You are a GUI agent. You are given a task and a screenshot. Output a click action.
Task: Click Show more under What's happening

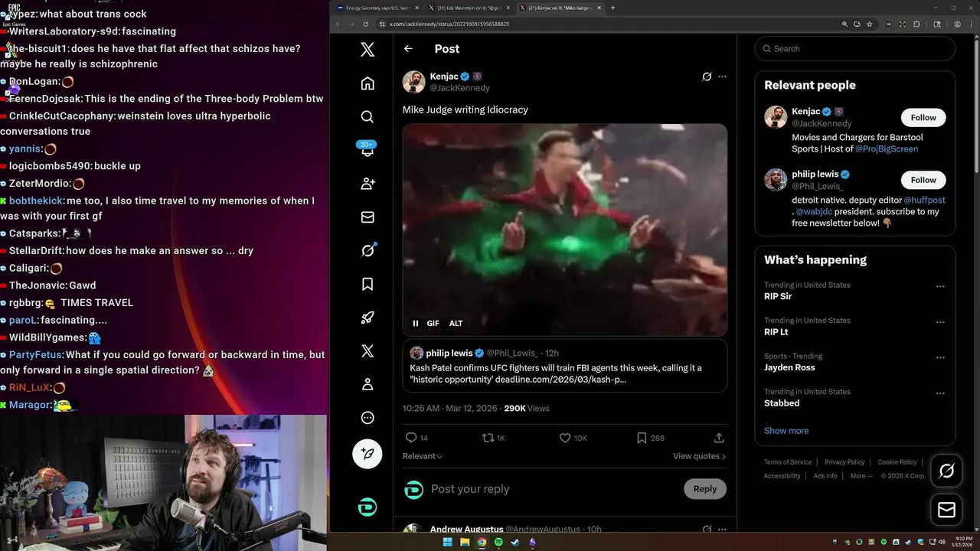point(786,430)
